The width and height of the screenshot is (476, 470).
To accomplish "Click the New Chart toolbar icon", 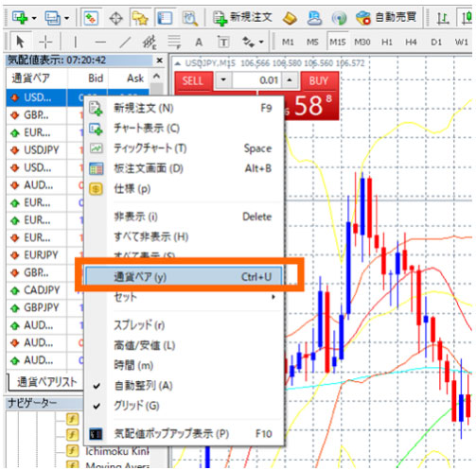I will pos(20,18).
